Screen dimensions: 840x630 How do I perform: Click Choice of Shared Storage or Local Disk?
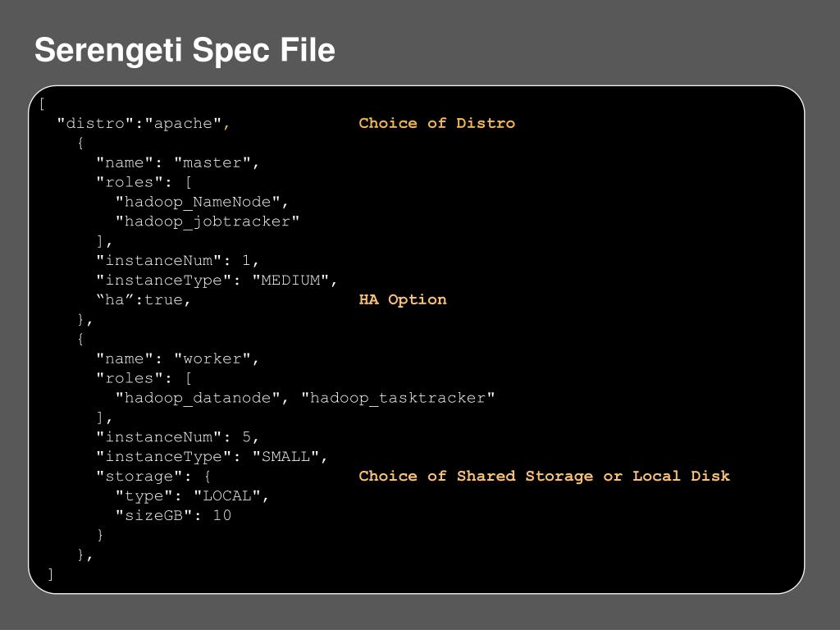(545, 477)
